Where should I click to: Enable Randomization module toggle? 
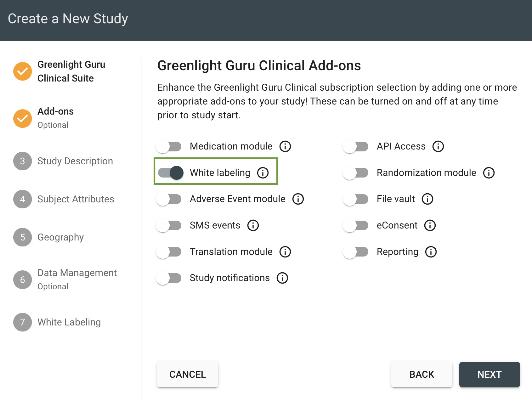356,173
